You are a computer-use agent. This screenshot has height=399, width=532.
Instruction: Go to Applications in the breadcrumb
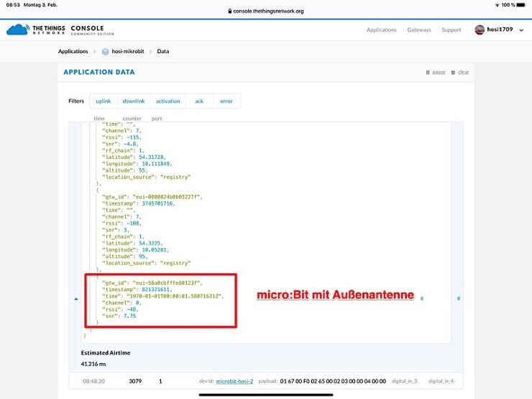(x=73, y=52)
